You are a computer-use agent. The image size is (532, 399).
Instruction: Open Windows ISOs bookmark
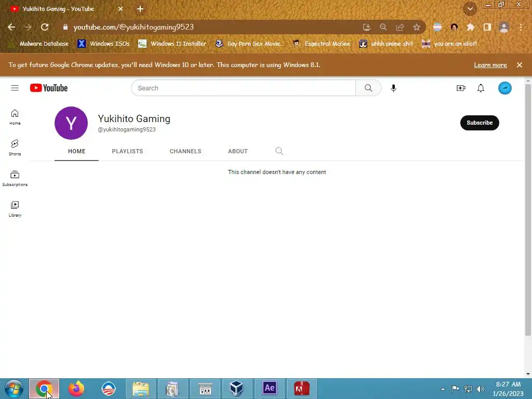tap(103, 44)
